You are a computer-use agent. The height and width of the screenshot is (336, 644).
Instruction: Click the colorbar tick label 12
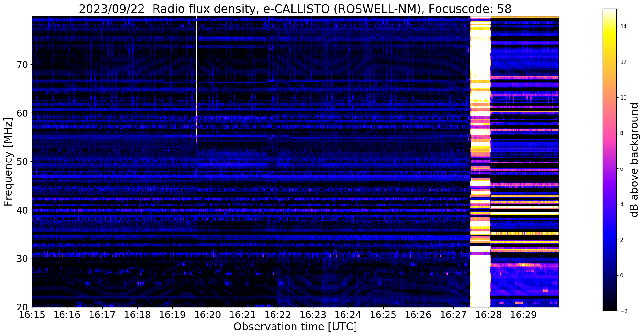pos(623,62)
